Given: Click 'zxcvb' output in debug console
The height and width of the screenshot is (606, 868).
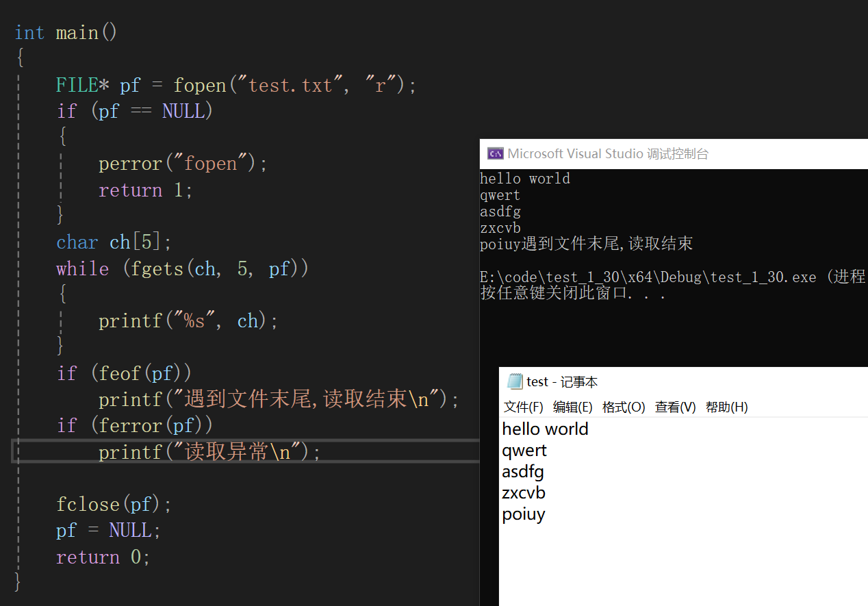Looking at the screenshot, I should click(x=500, y=228).
